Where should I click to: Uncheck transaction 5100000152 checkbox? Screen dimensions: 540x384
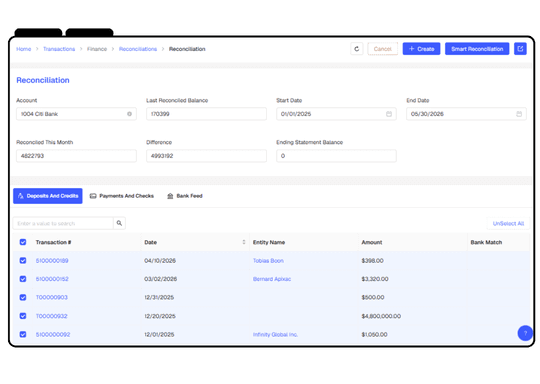23,279
